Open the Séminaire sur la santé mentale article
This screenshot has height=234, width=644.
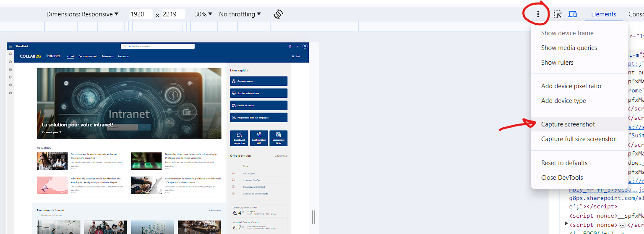pyautogui.click(x=95, y=156)
